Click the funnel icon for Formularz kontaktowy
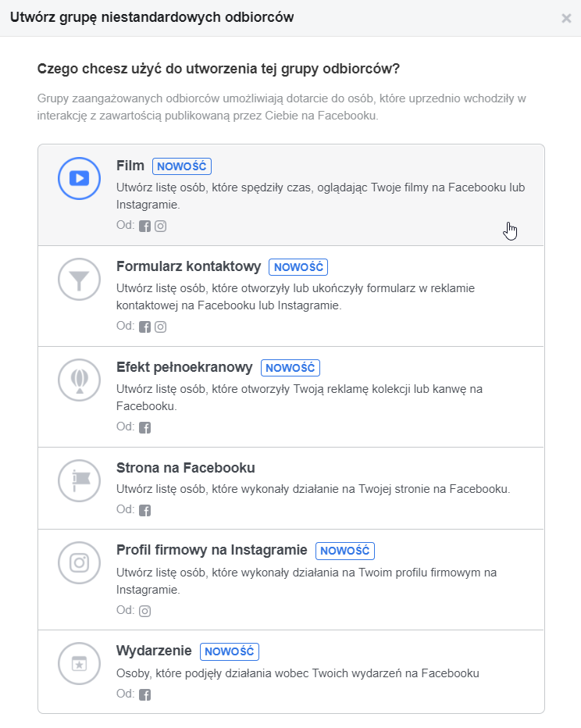The image size is (581, 728). (x=80, y=279)
